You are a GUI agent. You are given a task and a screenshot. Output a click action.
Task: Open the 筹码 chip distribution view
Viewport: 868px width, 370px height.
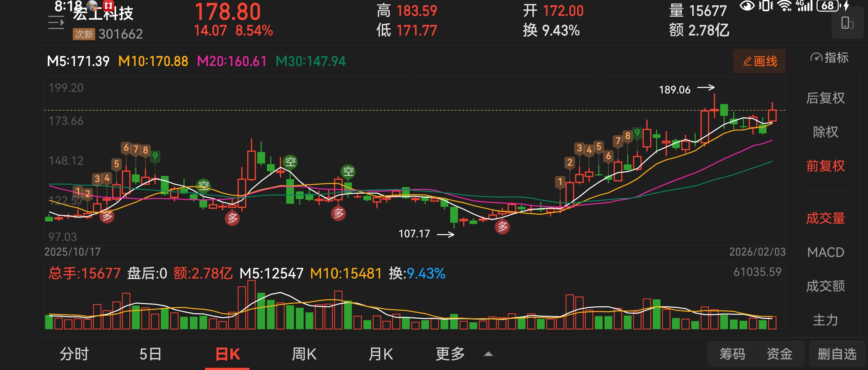tap(732, 354)
